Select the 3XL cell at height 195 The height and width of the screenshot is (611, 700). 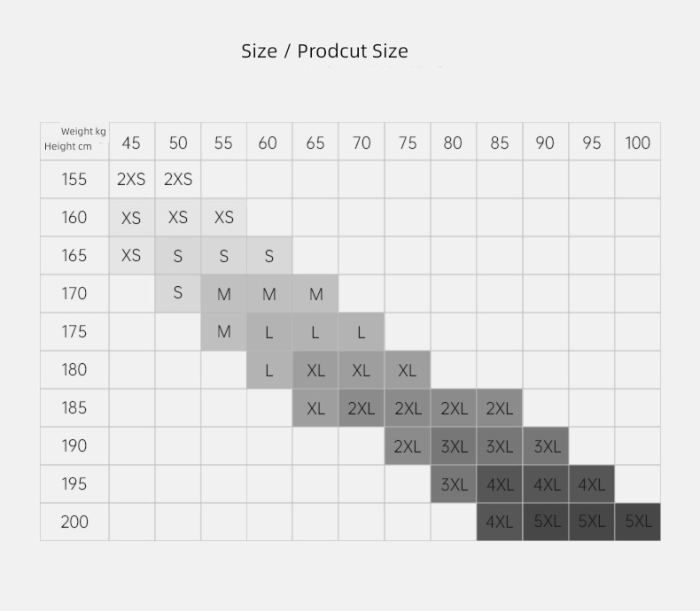tap(454, 483)
